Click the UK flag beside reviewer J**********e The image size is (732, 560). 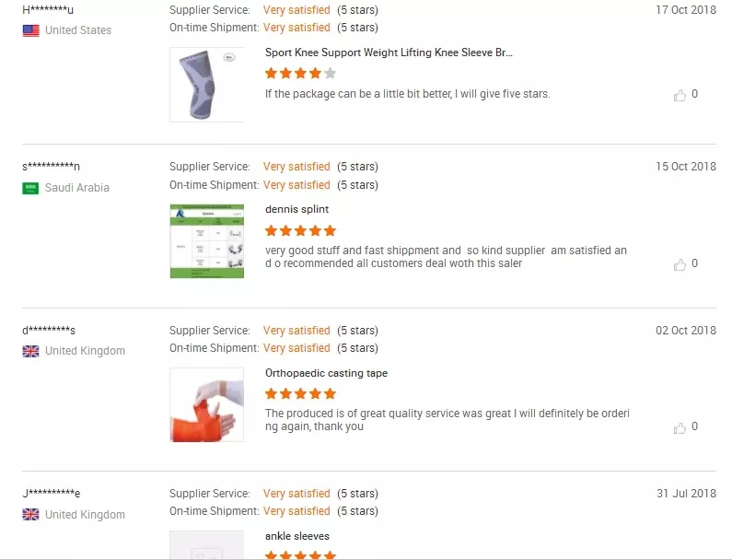pos(31,515)
